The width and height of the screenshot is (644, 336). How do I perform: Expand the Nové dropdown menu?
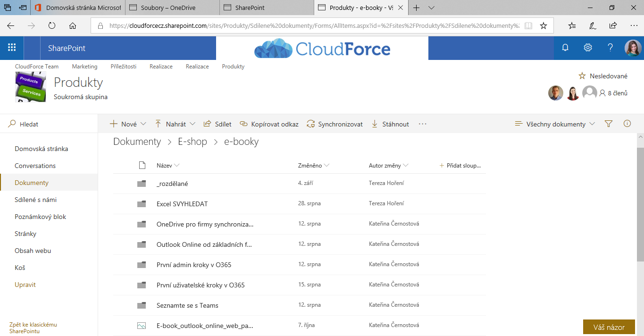click(x=128, y=124)
